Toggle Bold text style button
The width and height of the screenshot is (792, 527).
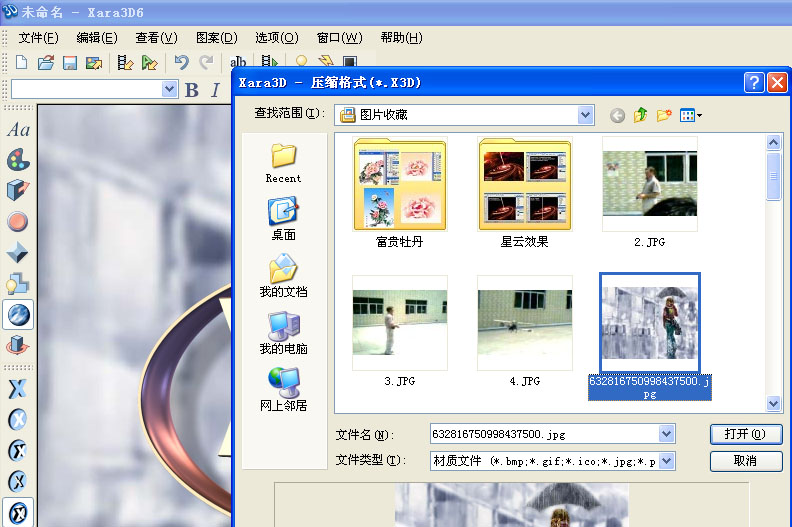click(x=191, y=90)
